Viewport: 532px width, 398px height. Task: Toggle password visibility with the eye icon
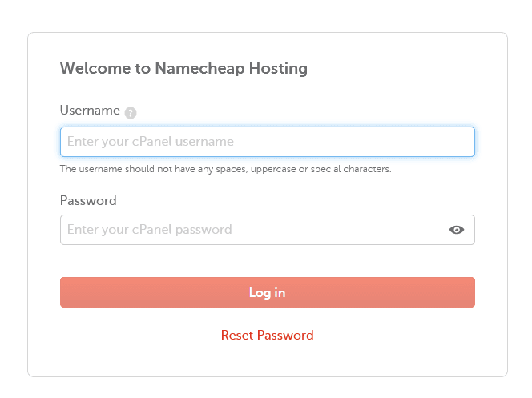coord(457,230)
